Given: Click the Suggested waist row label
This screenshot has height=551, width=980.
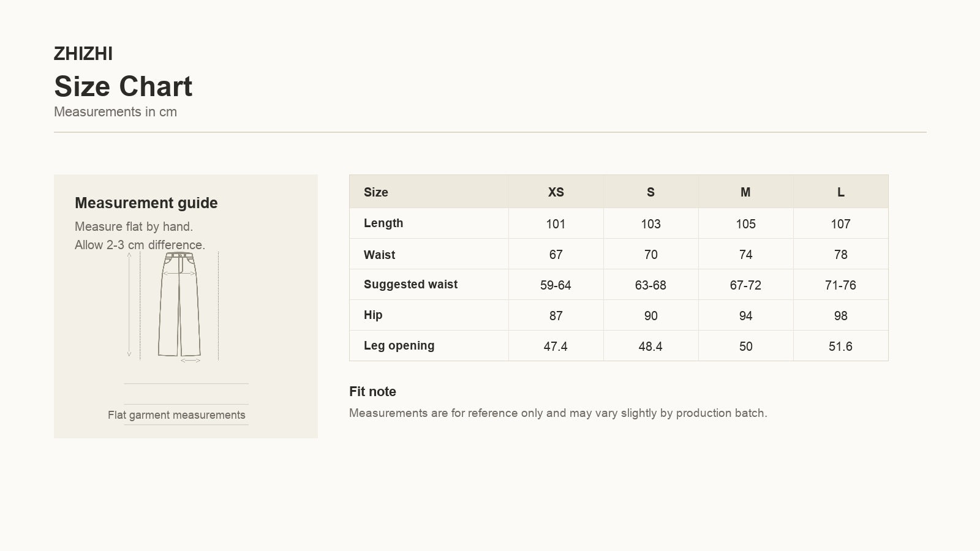Looking at the screenshot, I should pyautogui.click(x=410, y=285).
